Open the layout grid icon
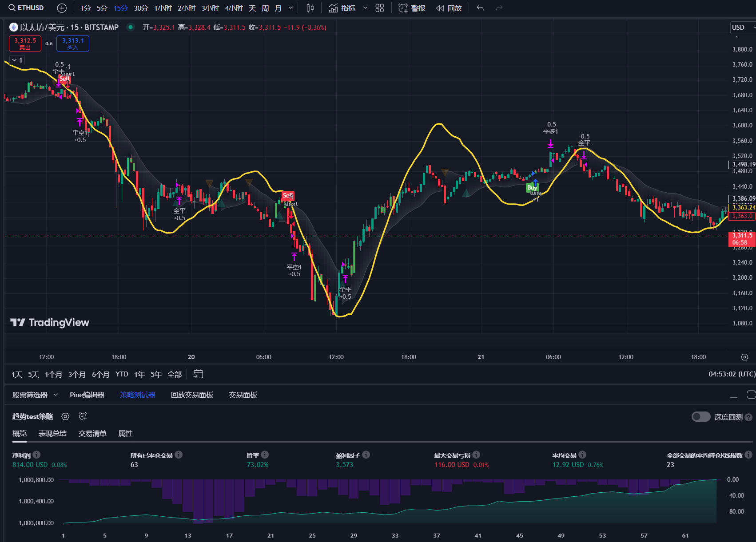The image size is (756, 542). click(x=379, y=8)
